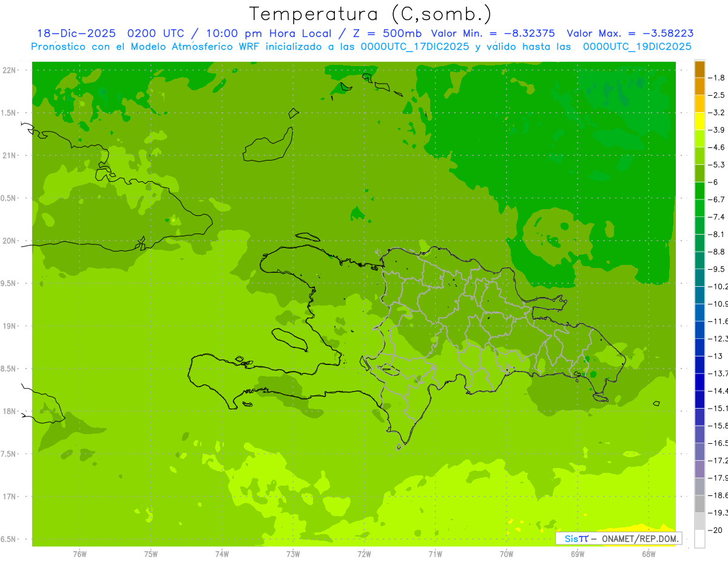Click the '17N' latitude label
Viewport: 728px width, 562px height.
(x=10, y=497)
